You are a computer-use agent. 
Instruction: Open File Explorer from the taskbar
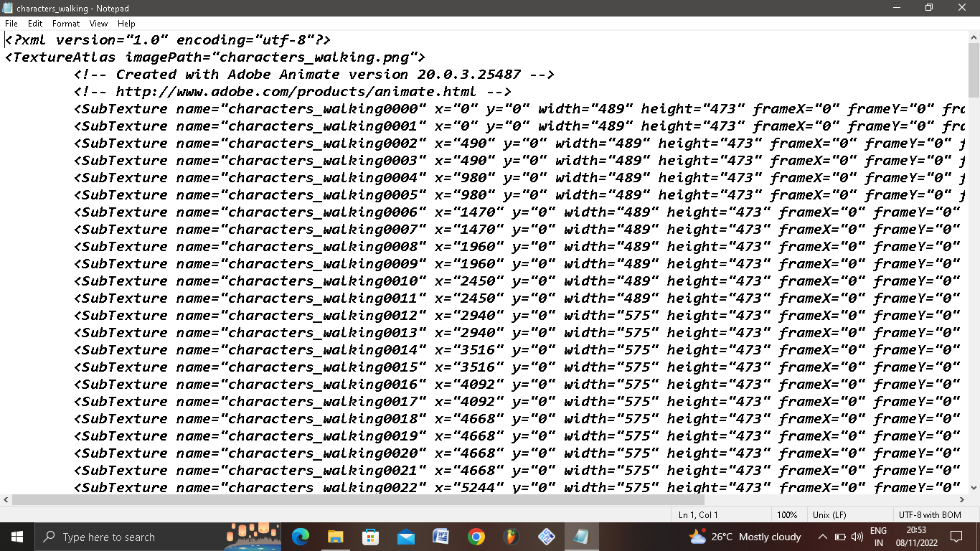coord(335,537)
